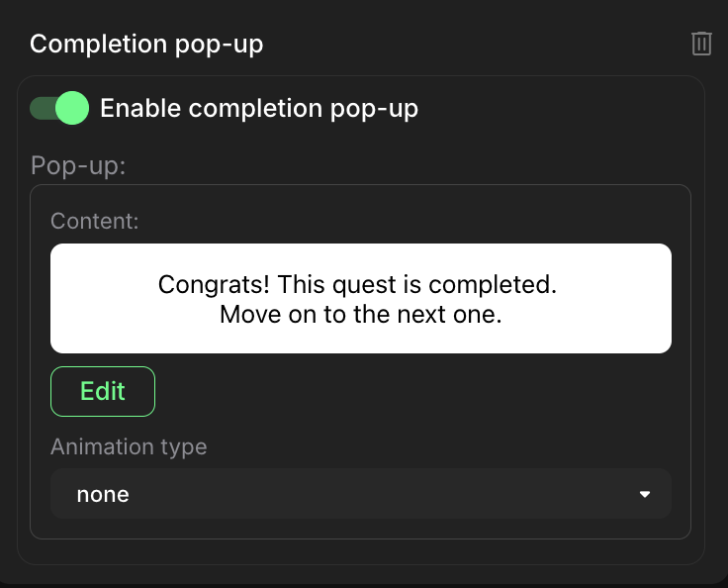Click the "Pop-up:" label
Viewport: 728px width, 588px height.
click(78, 165)
